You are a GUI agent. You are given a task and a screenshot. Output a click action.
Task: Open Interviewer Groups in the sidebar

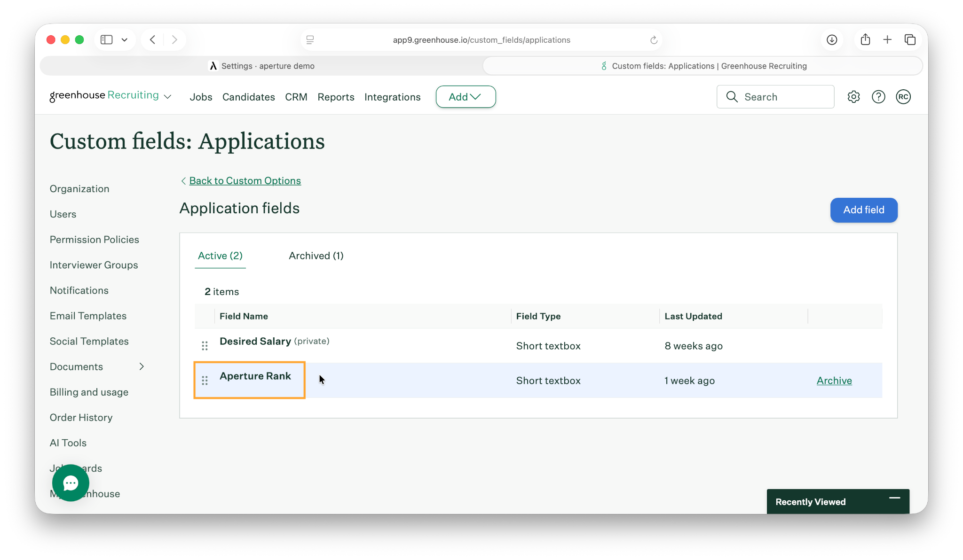[94, 265]
